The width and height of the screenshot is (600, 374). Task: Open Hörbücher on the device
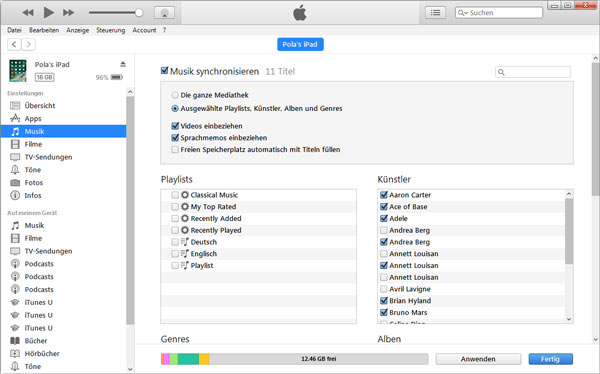tap(42, 354)
